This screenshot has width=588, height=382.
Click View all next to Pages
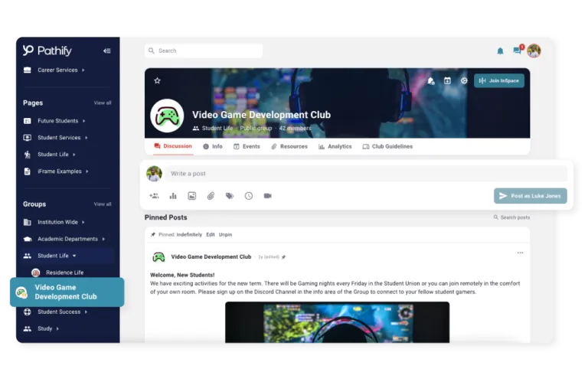click(103, 103)
